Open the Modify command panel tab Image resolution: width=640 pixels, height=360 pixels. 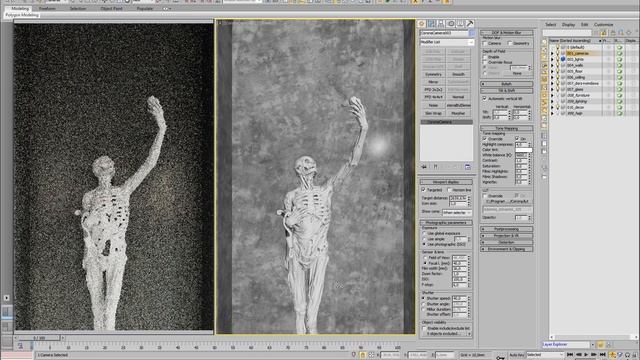(431, 24)
